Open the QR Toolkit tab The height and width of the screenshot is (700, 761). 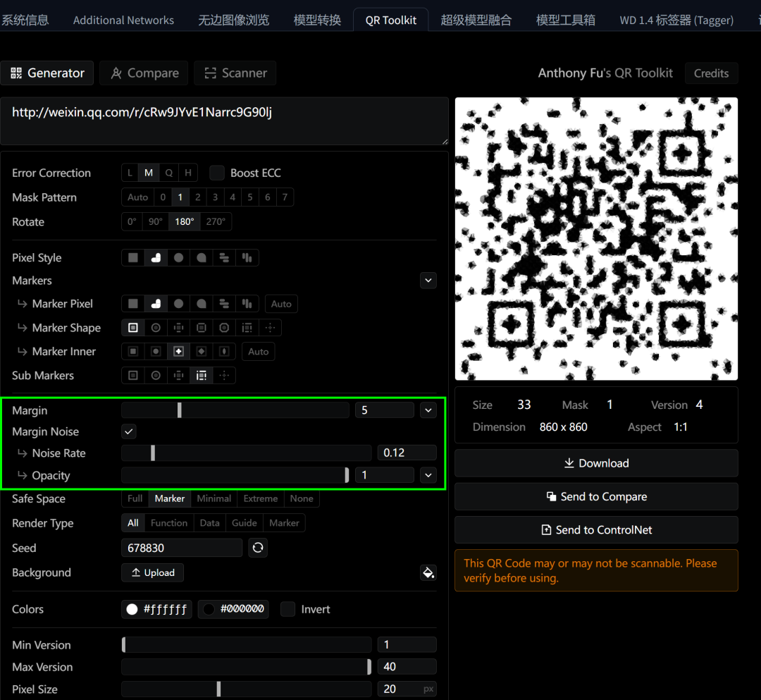point(390,20)
